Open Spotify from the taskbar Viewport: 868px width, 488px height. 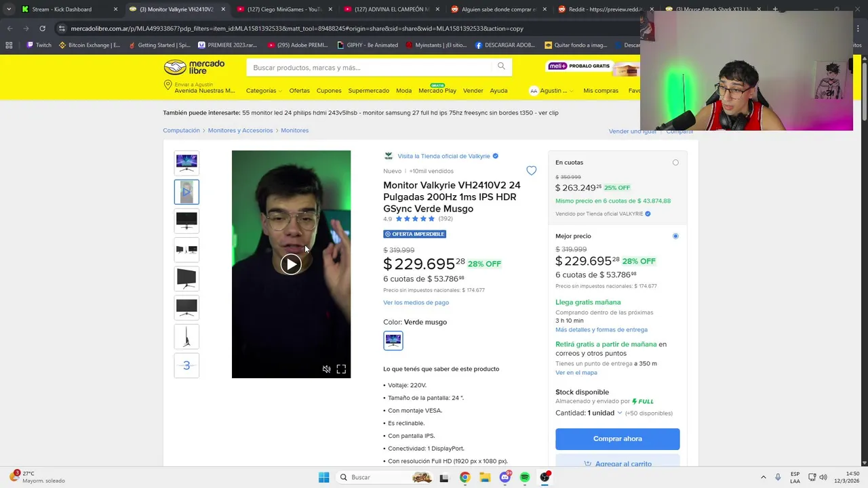pos(525,477)
